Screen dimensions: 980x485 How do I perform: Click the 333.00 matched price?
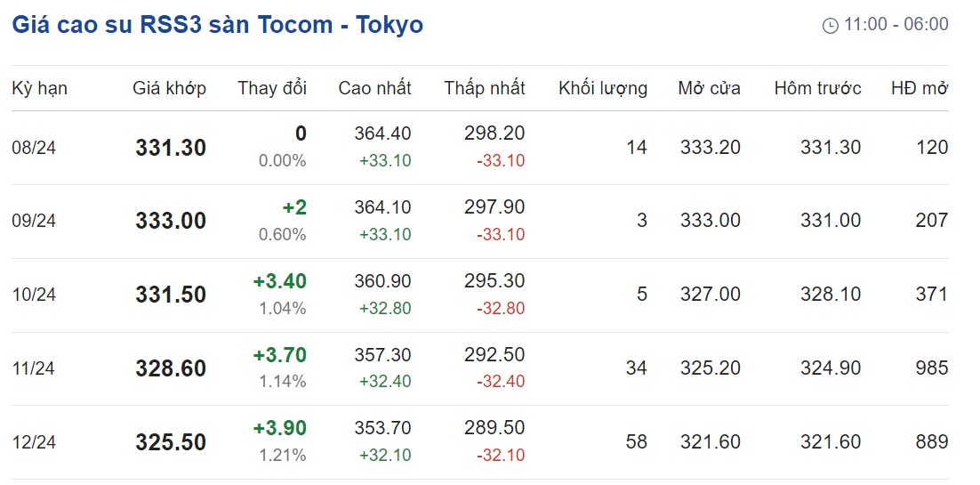point(171,221)
